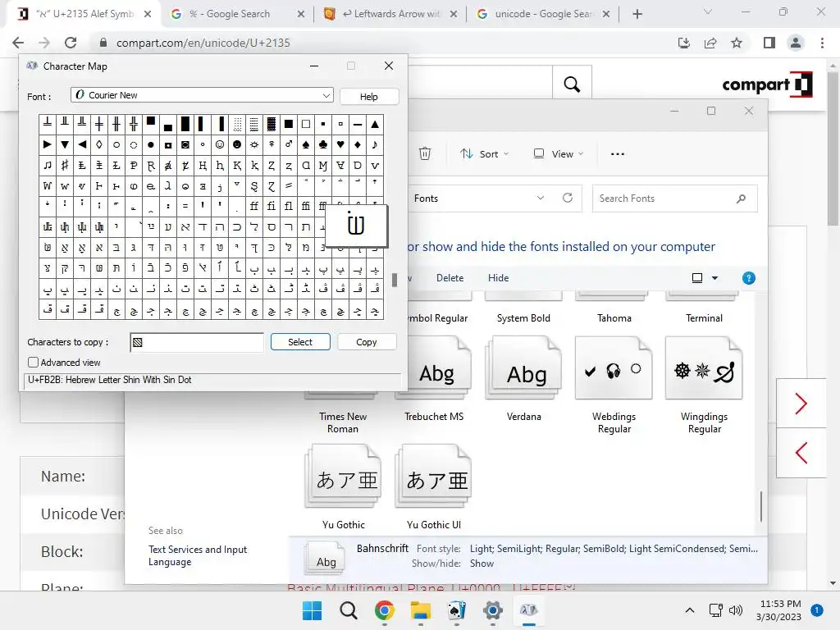Open the See more ellipsis in Fonts toolbar
Screen dimensions: 840x630
coord(617,153)
